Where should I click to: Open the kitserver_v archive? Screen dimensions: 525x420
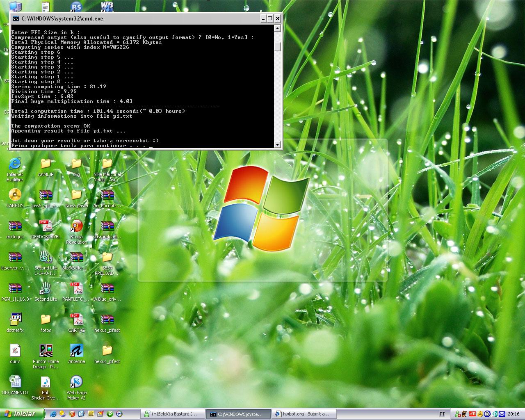(x=15, y=257)
